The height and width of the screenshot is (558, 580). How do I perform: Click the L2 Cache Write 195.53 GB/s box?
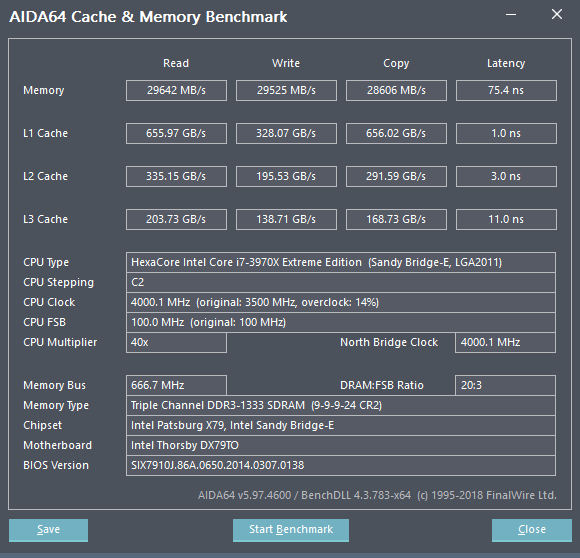(286, 176)
